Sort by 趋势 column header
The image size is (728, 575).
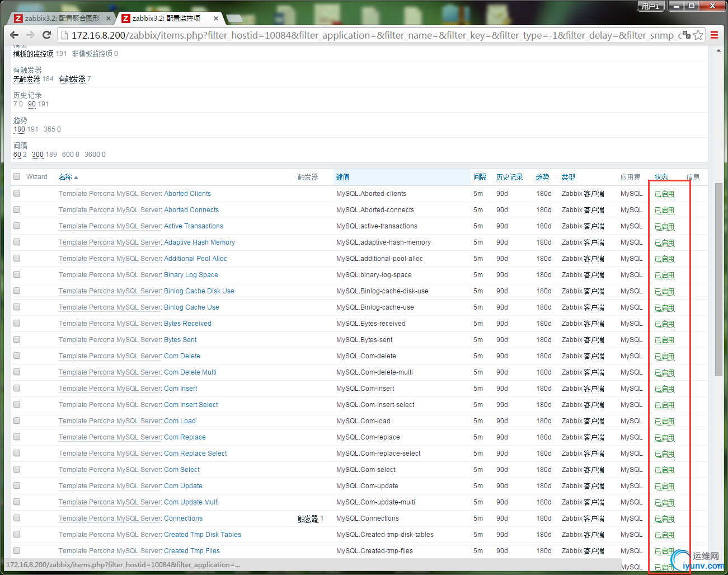click(542, 177)
